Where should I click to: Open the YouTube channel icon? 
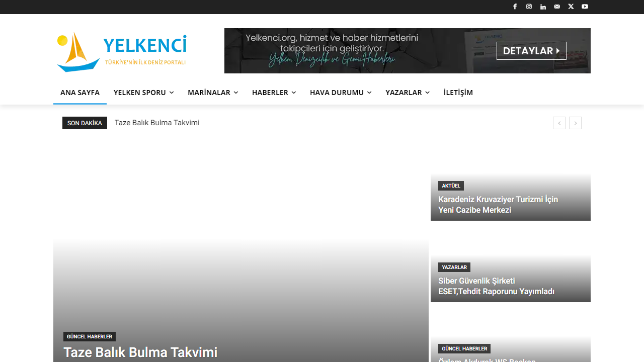click(x=585, y=7)
